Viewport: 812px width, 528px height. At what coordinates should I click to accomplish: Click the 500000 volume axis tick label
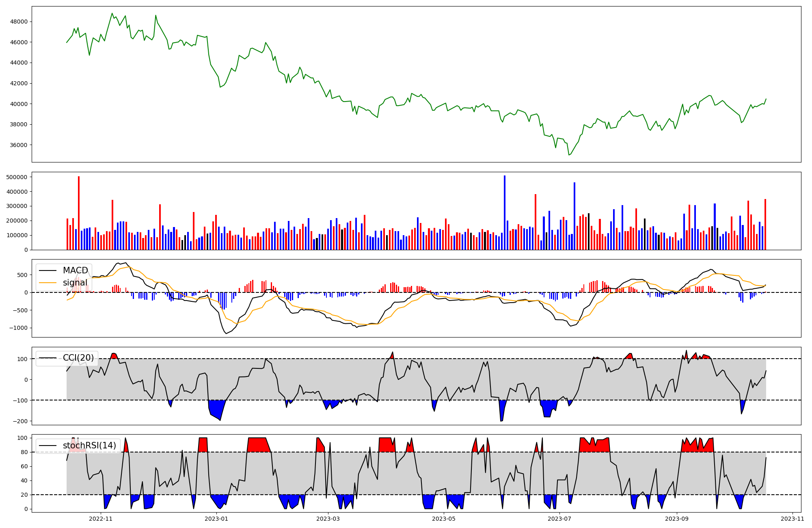17,177
